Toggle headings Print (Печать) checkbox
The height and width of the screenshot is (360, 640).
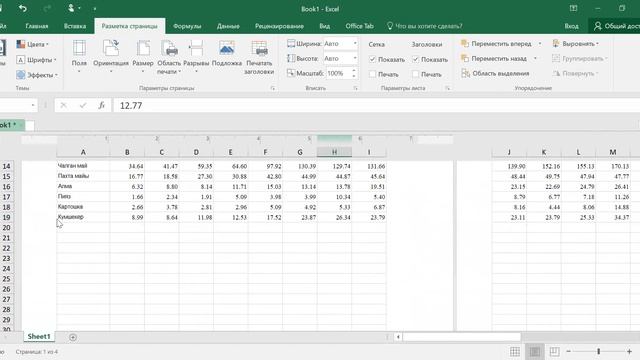[x=416, y=74]
